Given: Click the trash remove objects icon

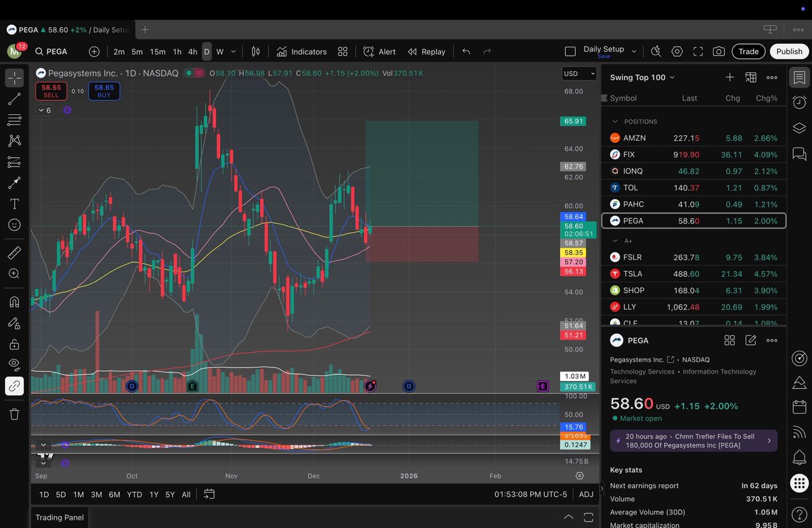Looking at the screenshot, I should (x=14, y=414).
